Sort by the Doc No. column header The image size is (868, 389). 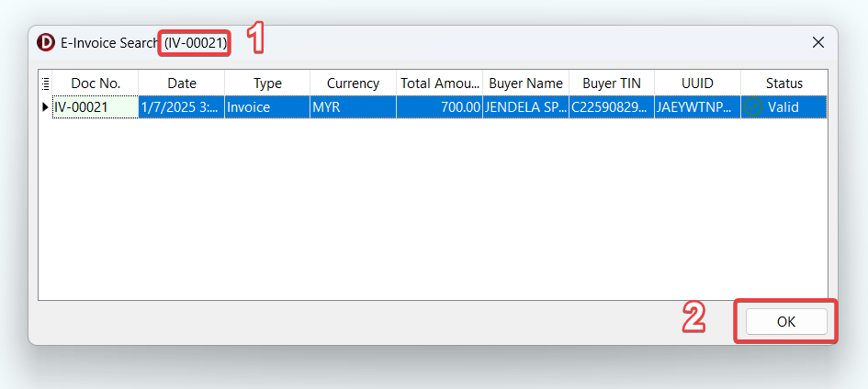click(x=96, y=83)
